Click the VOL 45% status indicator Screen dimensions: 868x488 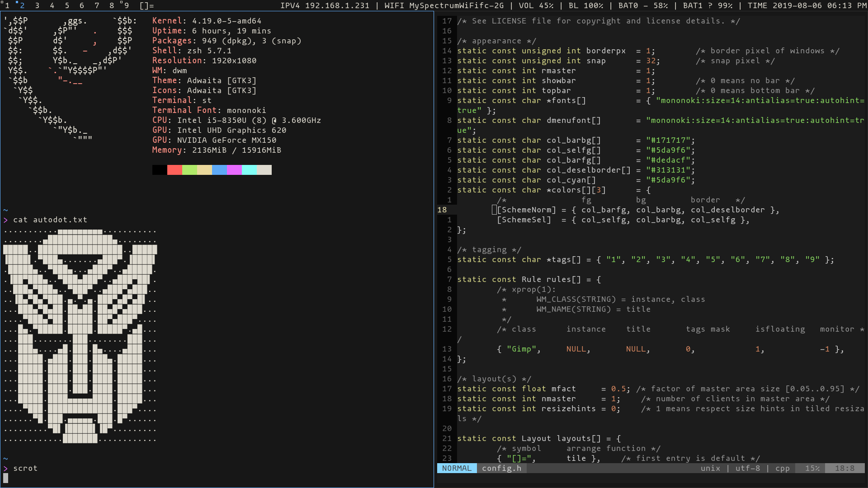pyautogui.click(x=536, y=5)
